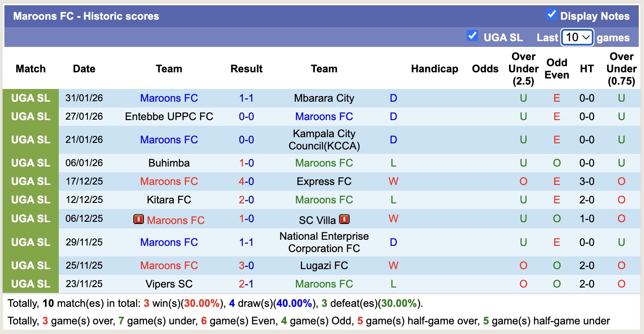Open Mbarara City team link

coord(324,98)
